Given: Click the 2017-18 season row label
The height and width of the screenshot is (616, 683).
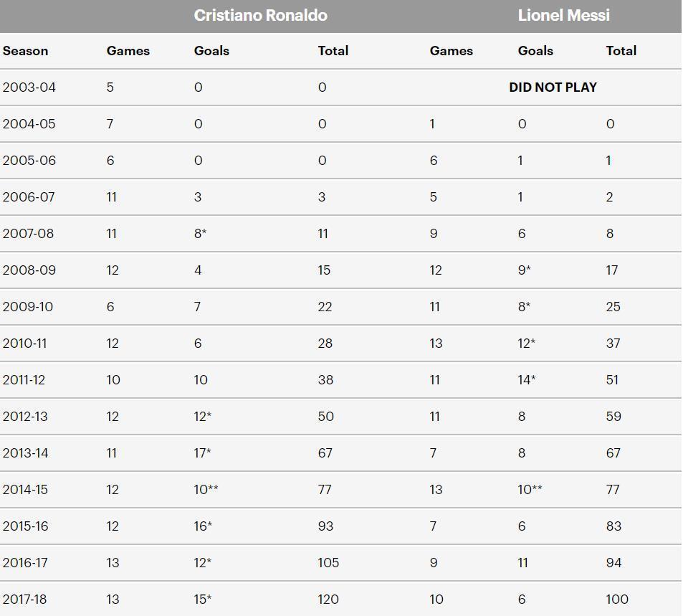Looking at the screenshot, I should (x=25, y=600).
